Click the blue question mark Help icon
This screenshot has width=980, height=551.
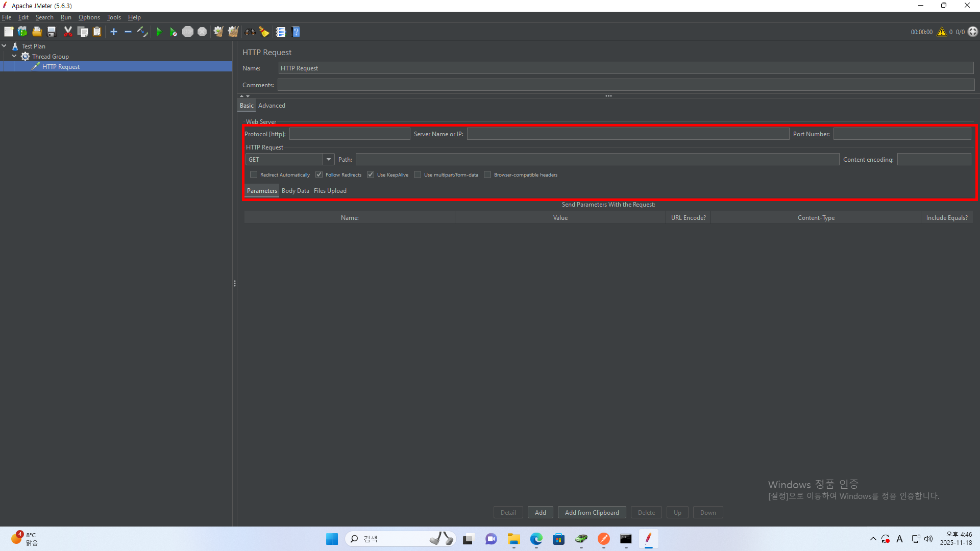click(x=296, y=32)
